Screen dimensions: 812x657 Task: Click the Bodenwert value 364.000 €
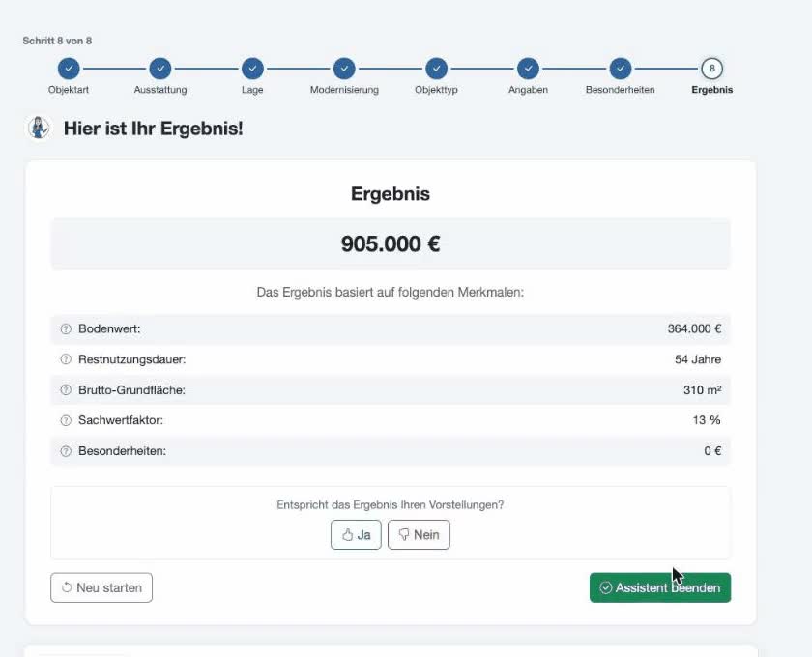694,328
